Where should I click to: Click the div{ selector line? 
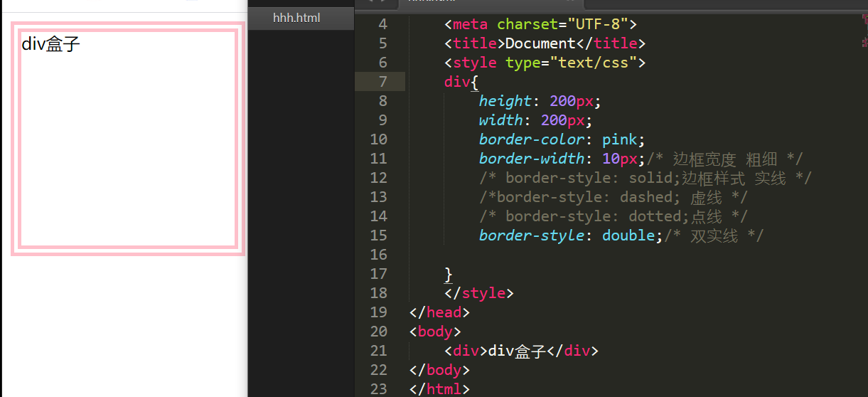pos(461,82)
